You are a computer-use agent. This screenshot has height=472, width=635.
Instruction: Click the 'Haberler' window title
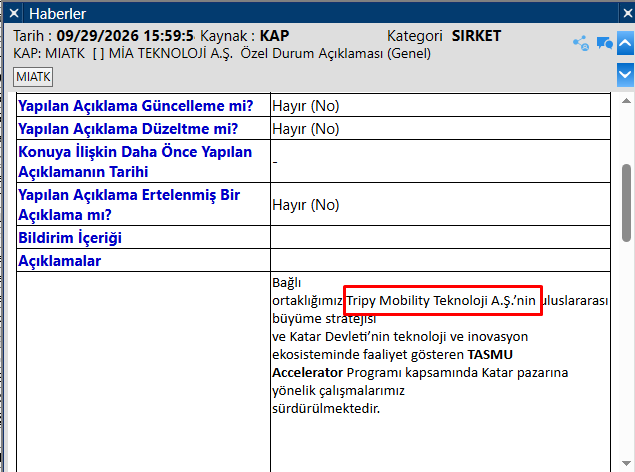pos(58,14)
